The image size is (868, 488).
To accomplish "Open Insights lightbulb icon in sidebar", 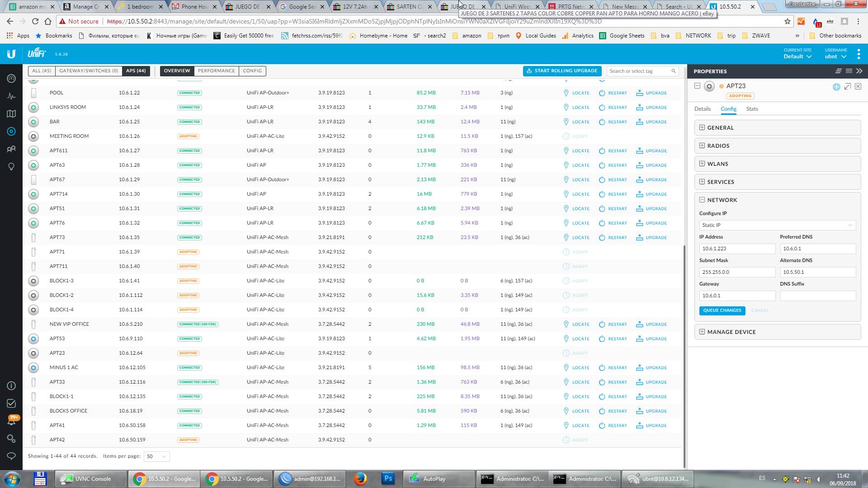I will (11, 167).
